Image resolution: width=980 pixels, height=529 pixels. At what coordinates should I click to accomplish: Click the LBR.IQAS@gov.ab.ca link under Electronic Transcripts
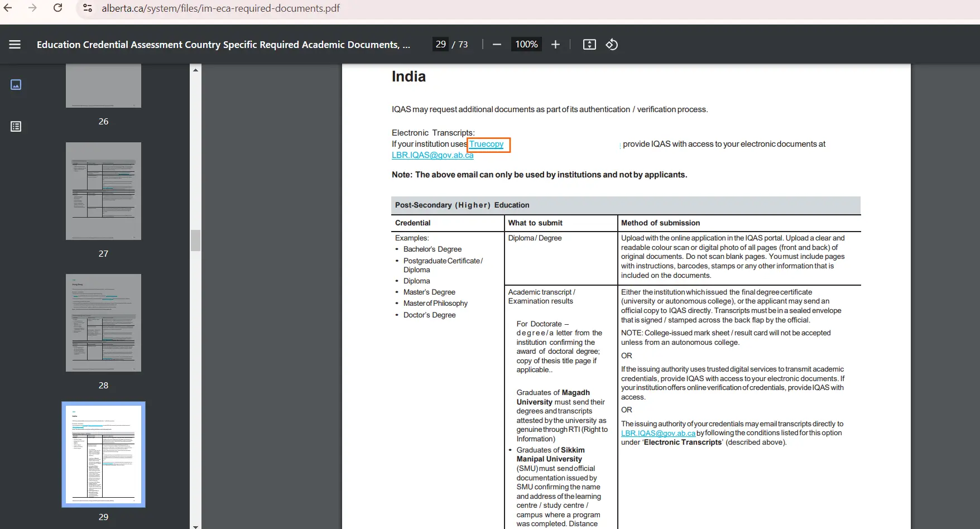[x=433, y=155]
